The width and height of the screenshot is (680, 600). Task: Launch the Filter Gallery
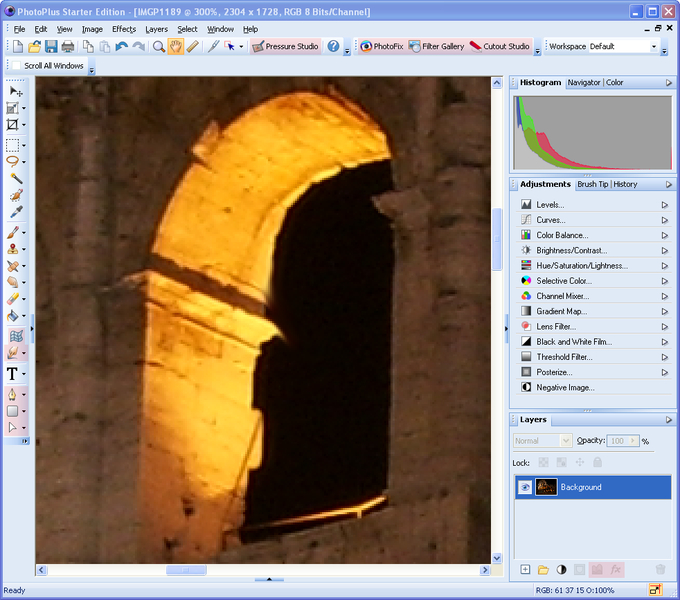point(436,47)
